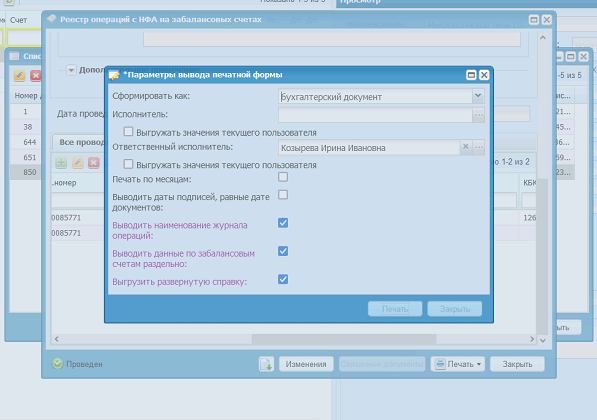Click the edit icon in the Список window toolbar
Image resolution: width=597 pixels, height=420 pixels.
point(19,75)
